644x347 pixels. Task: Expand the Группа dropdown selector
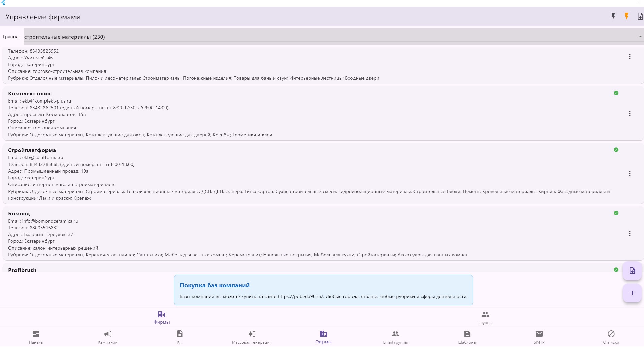click(334, 36)
